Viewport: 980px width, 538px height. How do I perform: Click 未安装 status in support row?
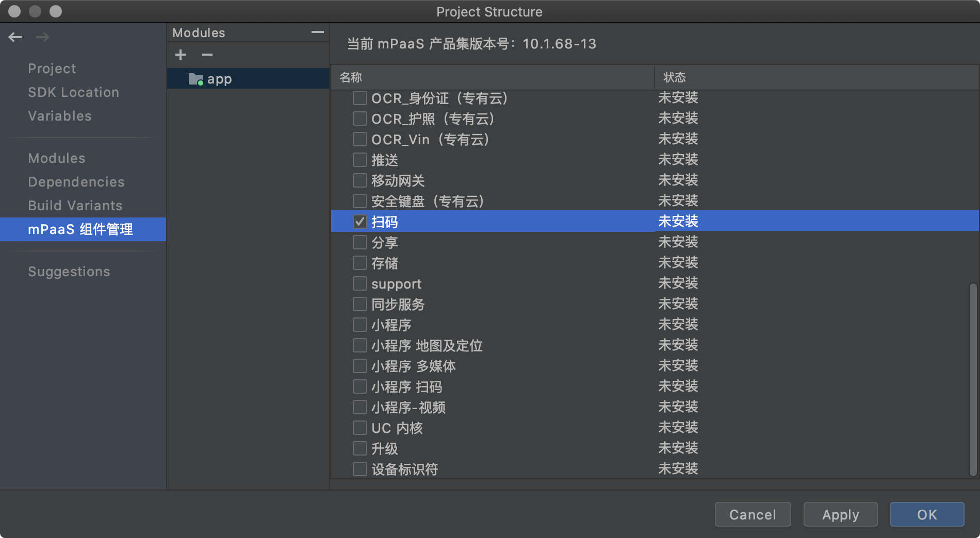(x=678, y=283)
